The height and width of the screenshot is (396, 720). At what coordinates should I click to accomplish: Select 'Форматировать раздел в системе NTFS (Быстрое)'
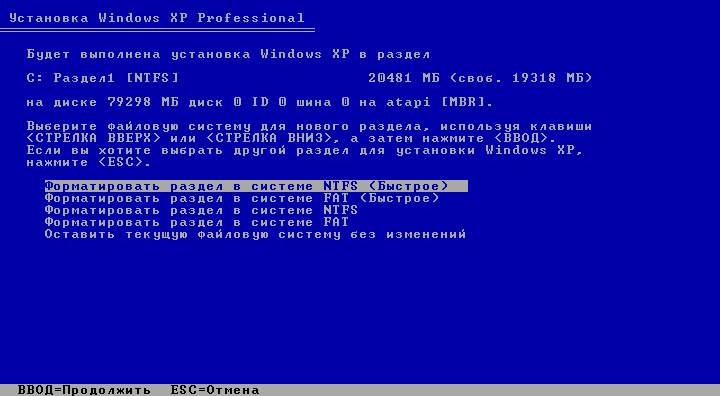click(x=256, y=186)
